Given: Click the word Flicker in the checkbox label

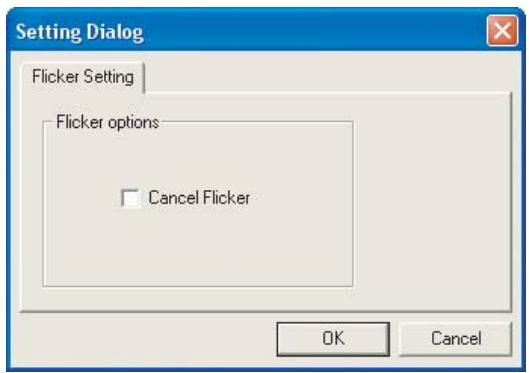Looking at the screenshot, I should point(227,198).
